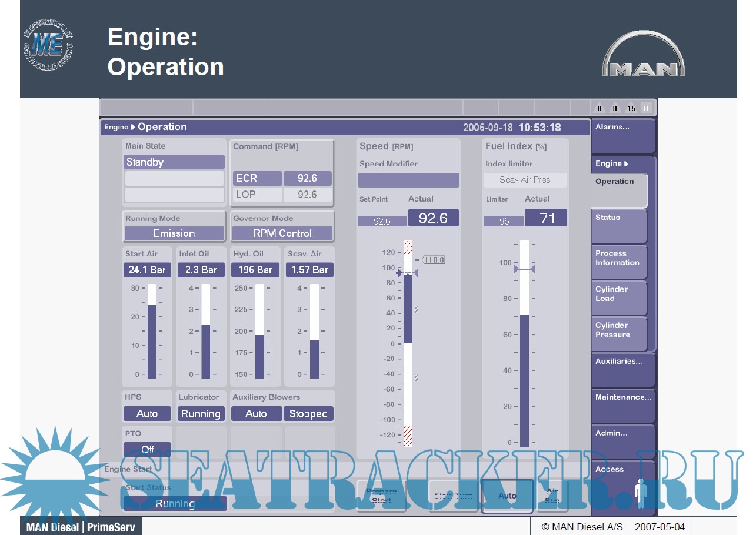This screenshot has height=535, width=756.
Task: Toggle Auxiliary Blowers Auto mode
Action: [x=256, y=414]
